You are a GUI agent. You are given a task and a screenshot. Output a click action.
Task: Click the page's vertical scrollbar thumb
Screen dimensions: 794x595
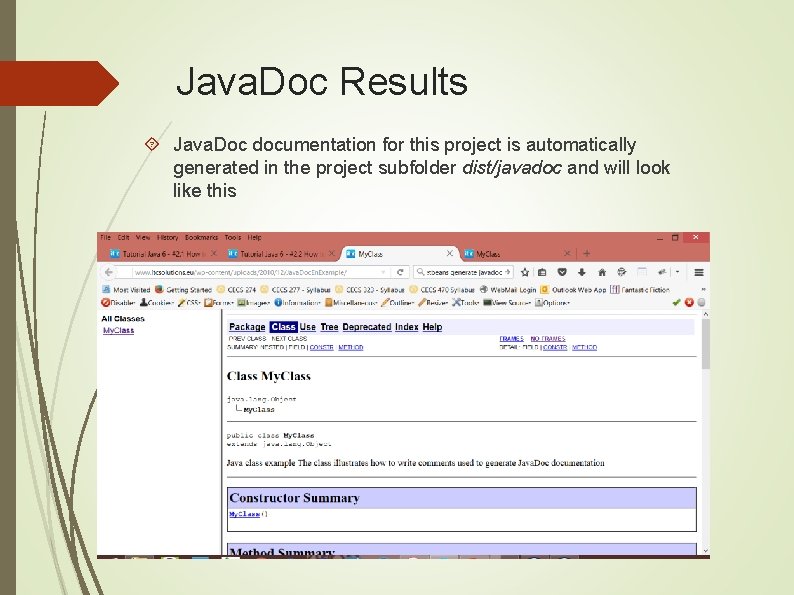(x=706, y=344)
